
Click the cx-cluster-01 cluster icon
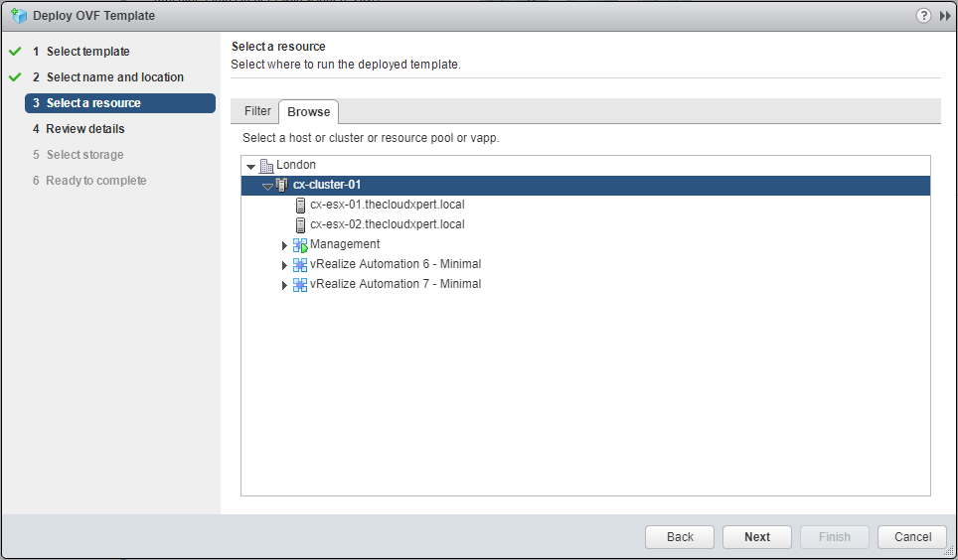282,185
